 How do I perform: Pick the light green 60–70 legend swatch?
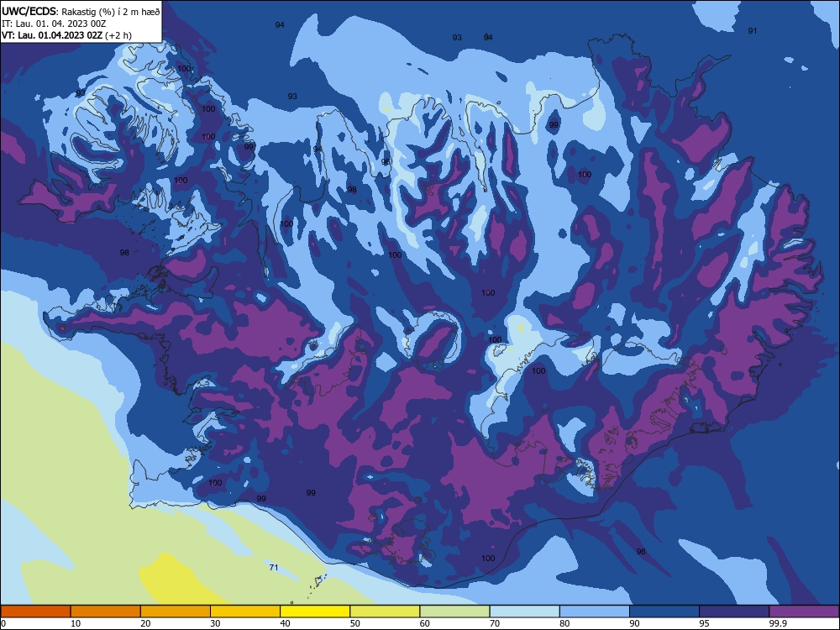click(x=454, y=612)
